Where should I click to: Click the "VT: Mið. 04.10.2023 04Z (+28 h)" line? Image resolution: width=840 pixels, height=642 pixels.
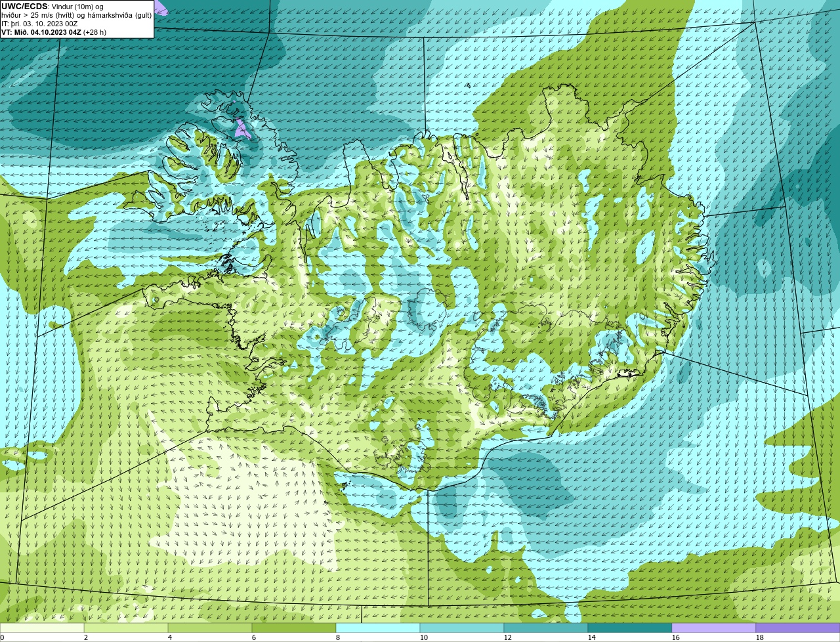[54, 32]
